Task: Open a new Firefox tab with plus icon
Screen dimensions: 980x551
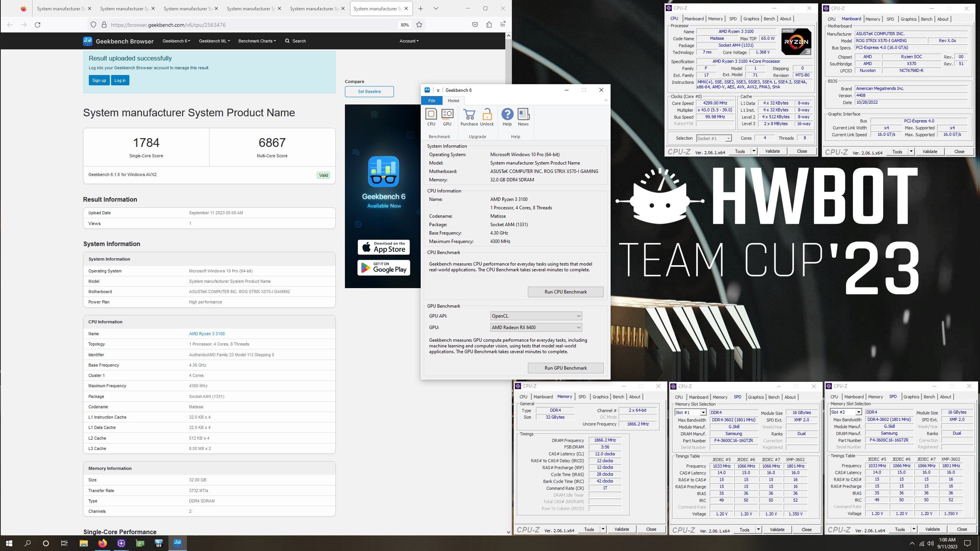Action: tap(421, 8)
